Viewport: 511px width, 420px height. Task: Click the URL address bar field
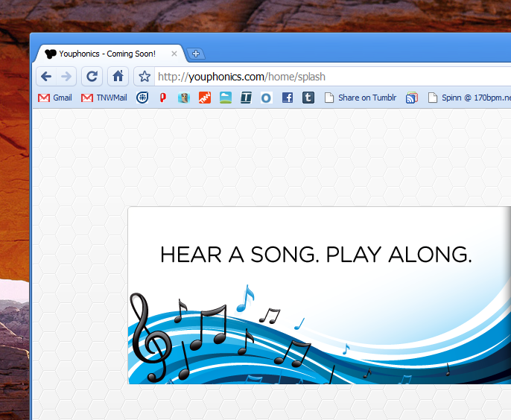332,77
